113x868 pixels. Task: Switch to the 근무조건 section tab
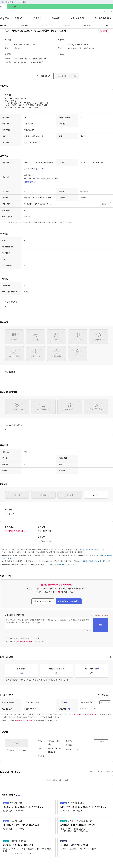coord(24,26)
